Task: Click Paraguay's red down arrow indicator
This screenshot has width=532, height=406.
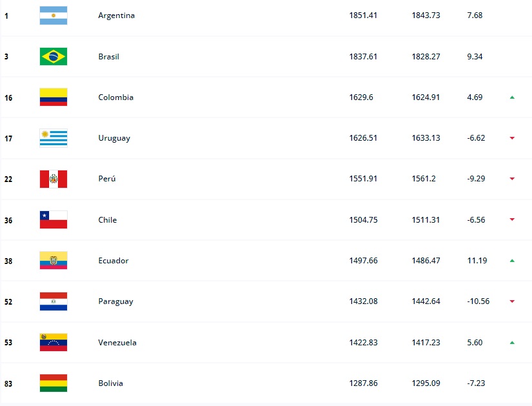Action: 512,301
